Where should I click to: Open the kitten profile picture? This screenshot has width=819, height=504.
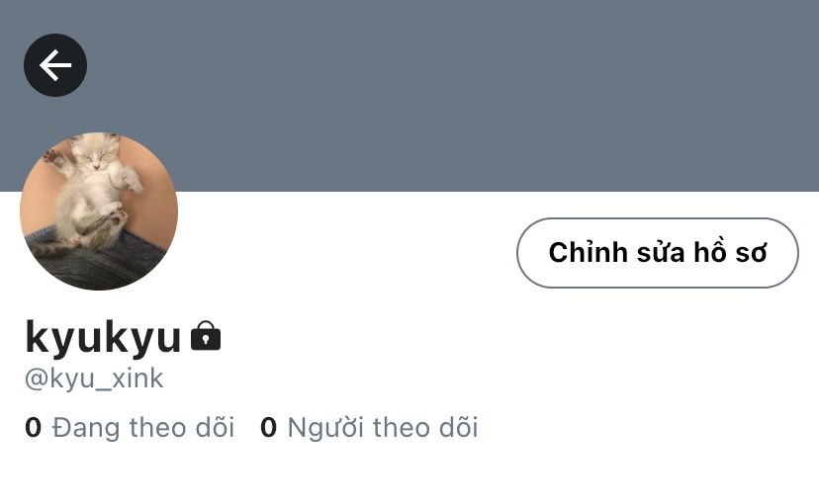tap(99, 211)
